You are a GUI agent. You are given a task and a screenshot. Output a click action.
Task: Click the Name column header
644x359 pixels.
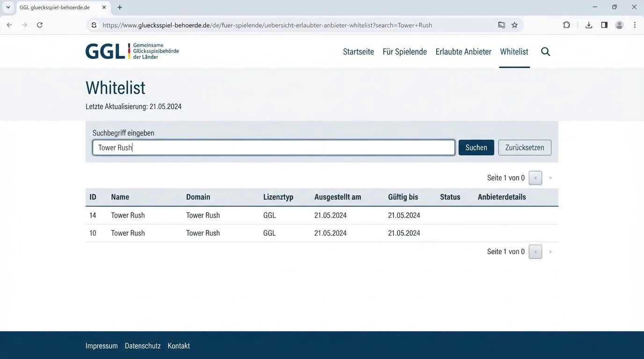pyautogui.click(x=120, y=197)
